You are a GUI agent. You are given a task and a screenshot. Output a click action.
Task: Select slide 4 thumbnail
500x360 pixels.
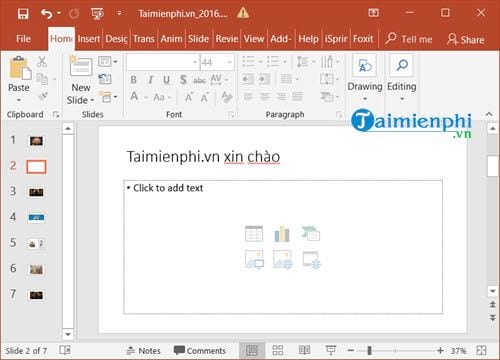[x=36, y=218]
